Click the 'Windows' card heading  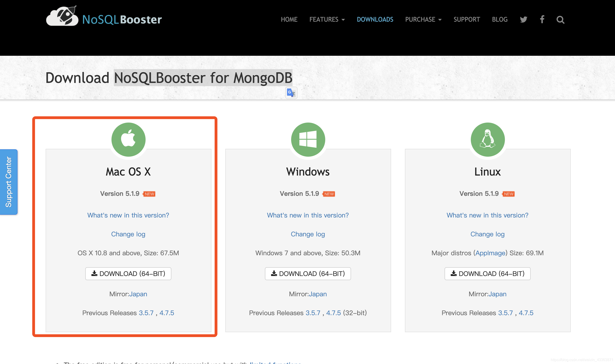pos(308,171)
